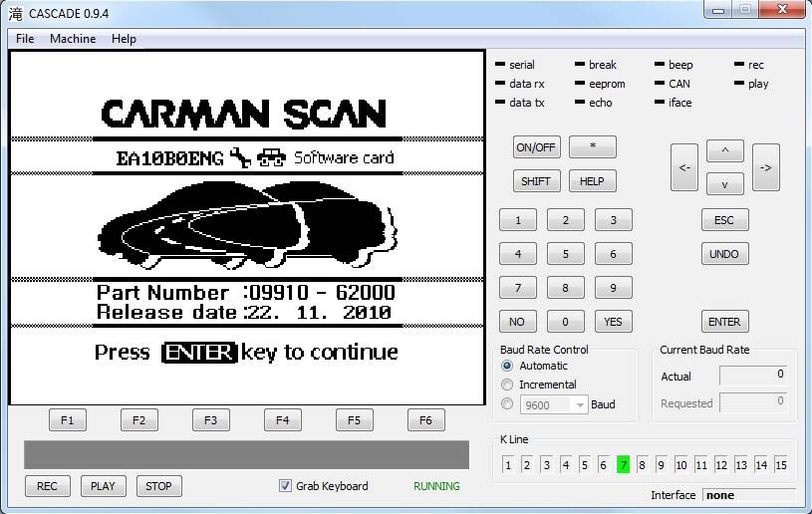Screen dimensions: 812x514
Task: Click the UNDO button
Action: [x=724, y=254]
